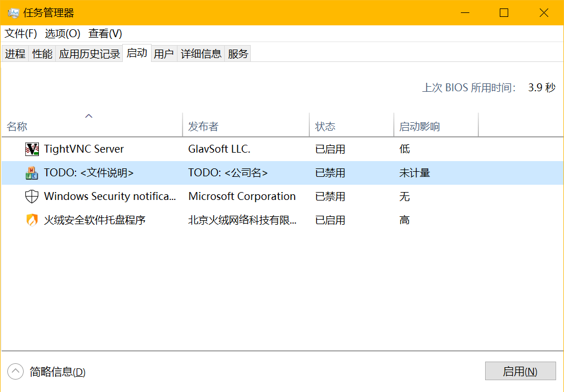The image size is (564, 392).
Task: Click the 简略信息(D) link text
Action: tap(57, 372)
